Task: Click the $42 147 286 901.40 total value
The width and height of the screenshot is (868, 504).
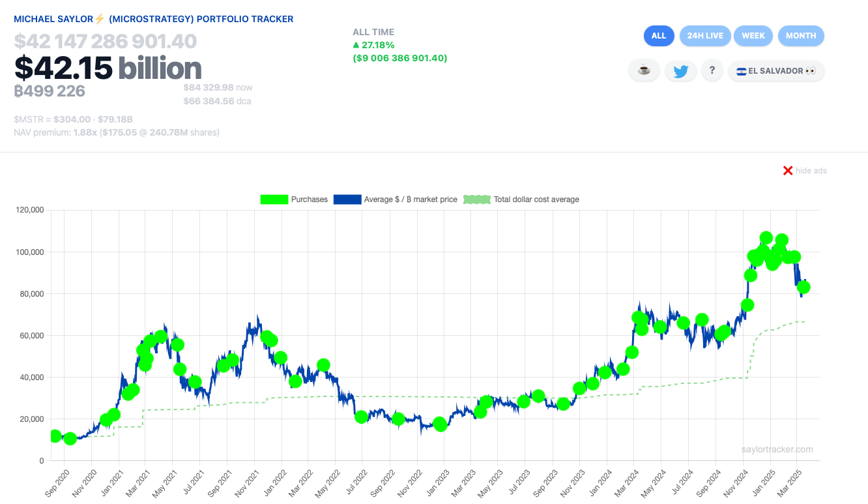Action: coord(106,42)
